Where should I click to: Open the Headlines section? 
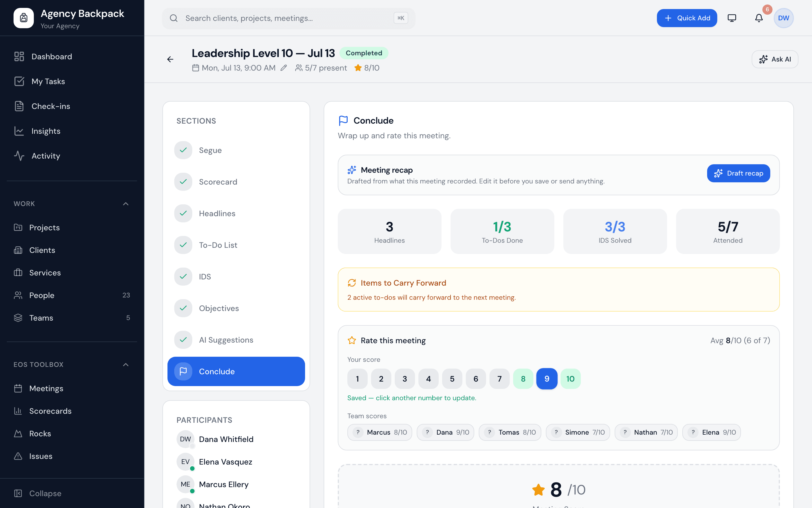(236, 213)
